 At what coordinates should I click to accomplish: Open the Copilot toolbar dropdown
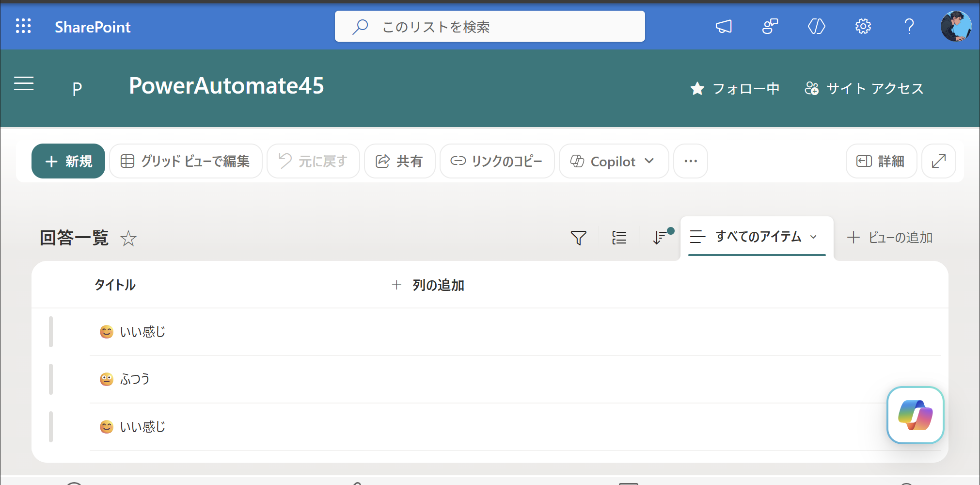pos(614,161)
